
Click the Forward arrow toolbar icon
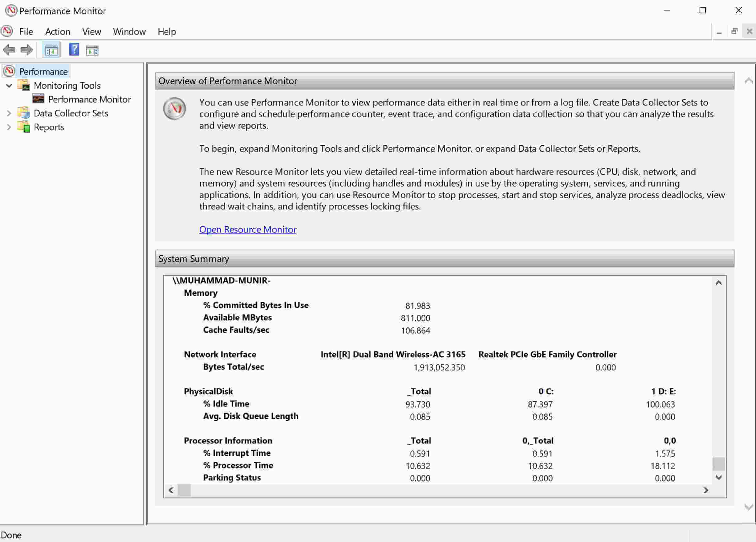coord(26,50)
